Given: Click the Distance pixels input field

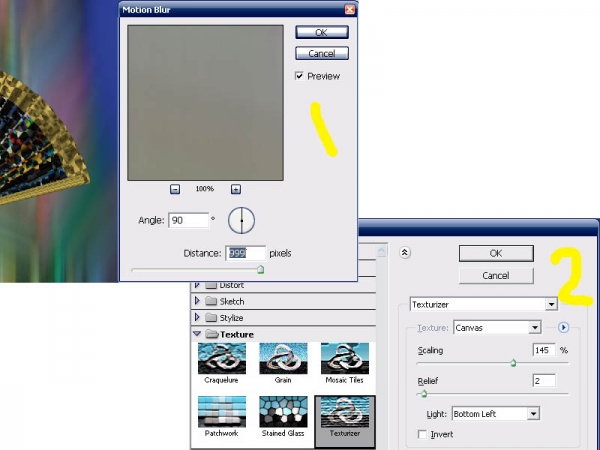Looking at the screenshot, I should pos(245,253).
